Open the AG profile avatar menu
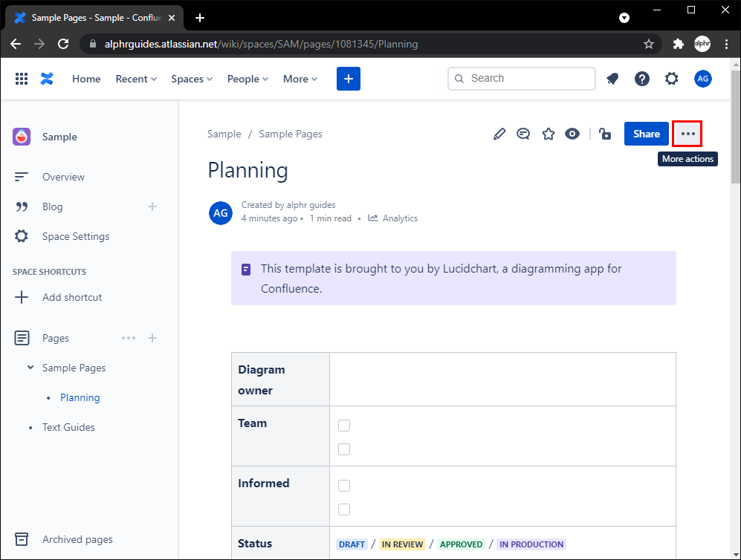The image size is (741, 560). (702, 79)
